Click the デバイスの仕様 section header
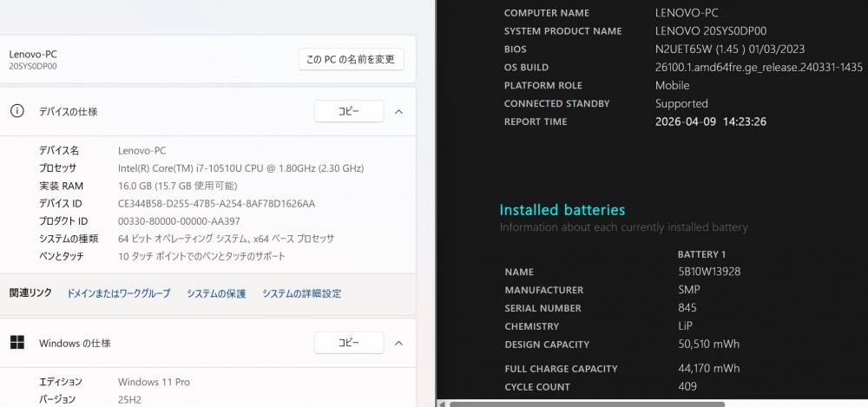 [68, 112]
